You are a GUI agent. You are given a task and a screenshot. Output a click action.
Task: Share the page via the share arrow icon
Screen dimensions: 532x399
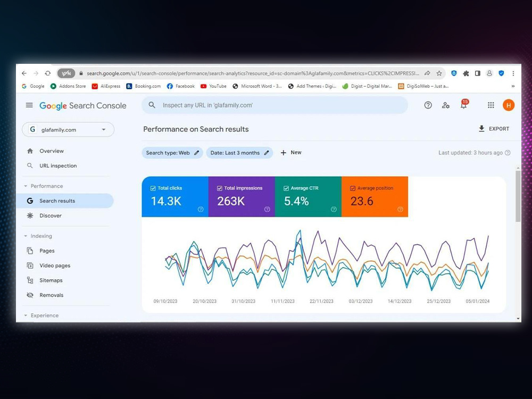tap(428, 73)
